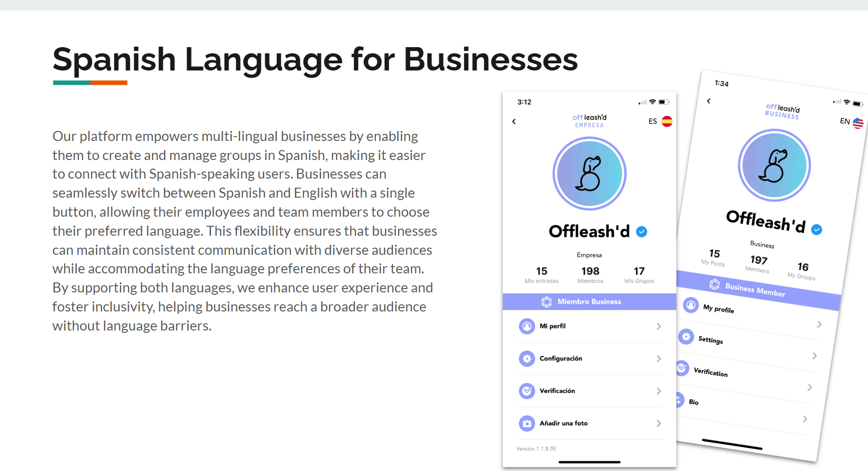Viewport: 868px width, 471px height.
Task: Expand the Mi perfil chevron
Action: pos(659,326)
